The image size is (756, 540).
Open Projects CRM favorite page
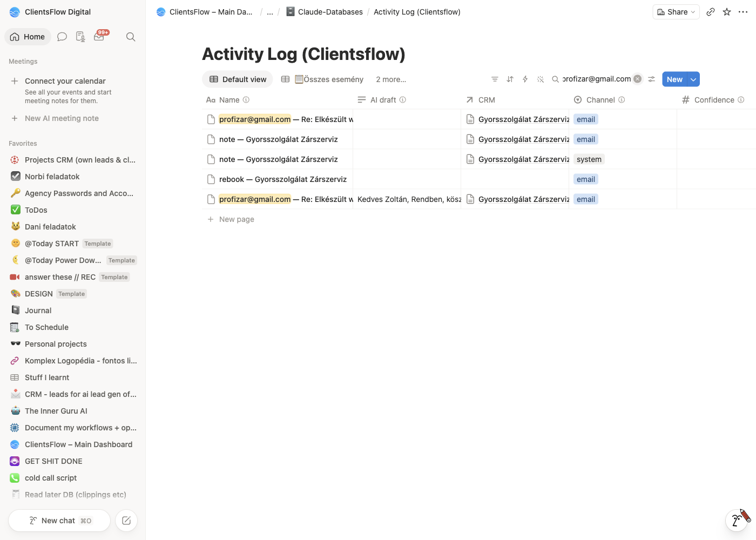pyautogui.click(x=73, y=160)
